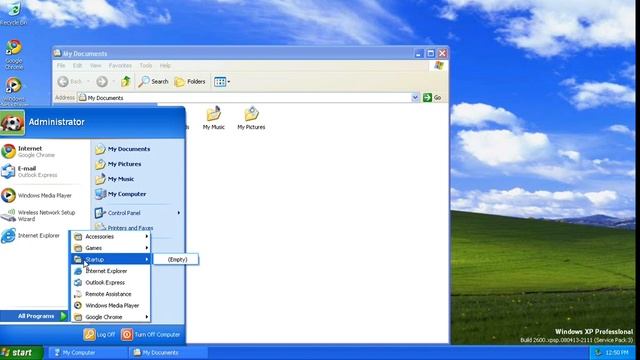Expand Control Panel submenu in Start menu
Viewport: 640px width, 360px height.
pyautogui.click(x=138, y=213)
